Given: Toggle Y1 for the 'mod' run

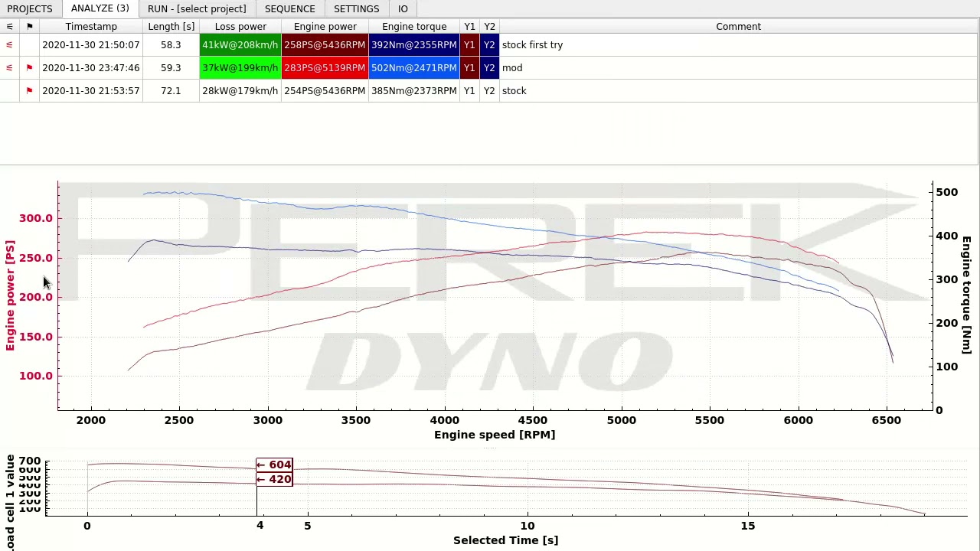Looking at the screenshot, I should 469,67.
